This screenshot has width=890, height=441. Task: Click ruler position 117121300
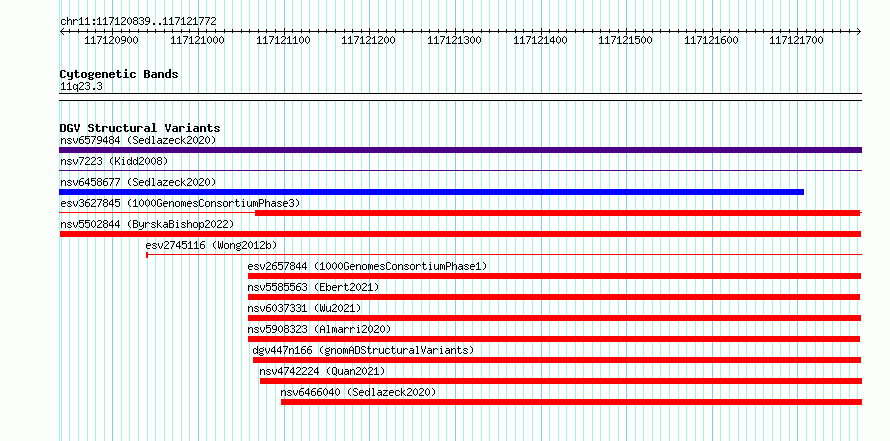click(454, 40)
